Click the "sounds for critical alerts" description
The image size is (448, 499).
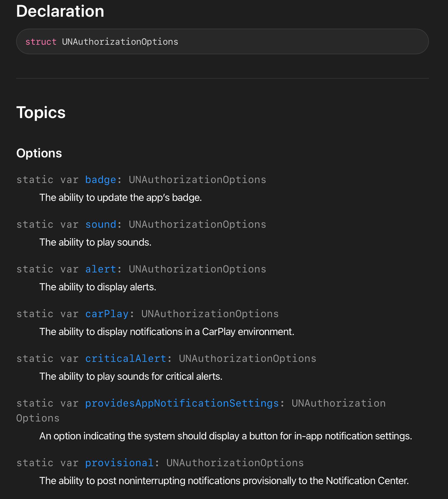131,376
